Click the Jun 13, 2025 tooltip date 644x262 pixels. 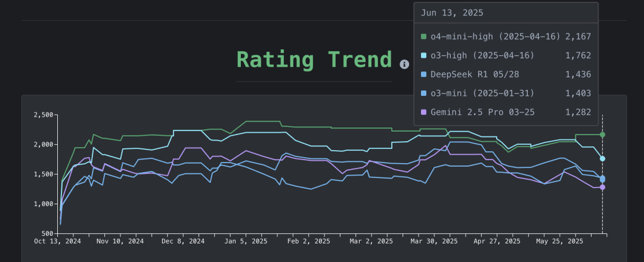pyautogui.click(x=452, y=13)
